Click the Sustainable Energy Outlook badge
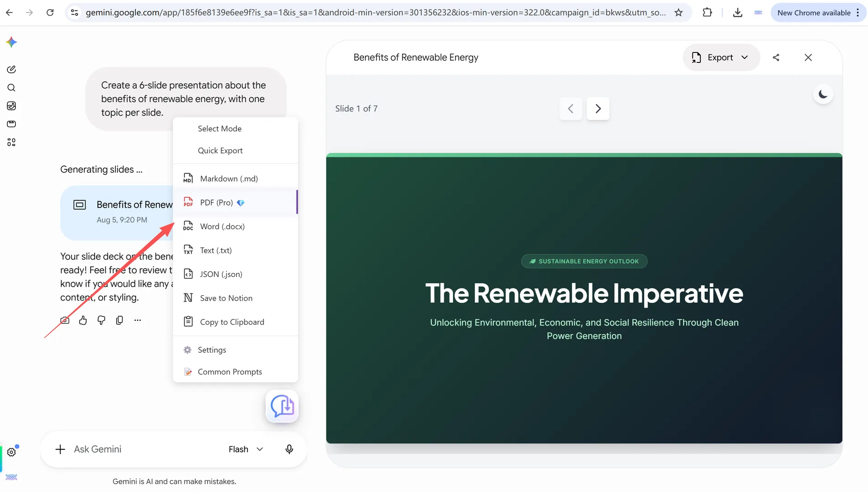Image resolution: width=868 pixels, height=492 pixels. [x=584, y=261]
